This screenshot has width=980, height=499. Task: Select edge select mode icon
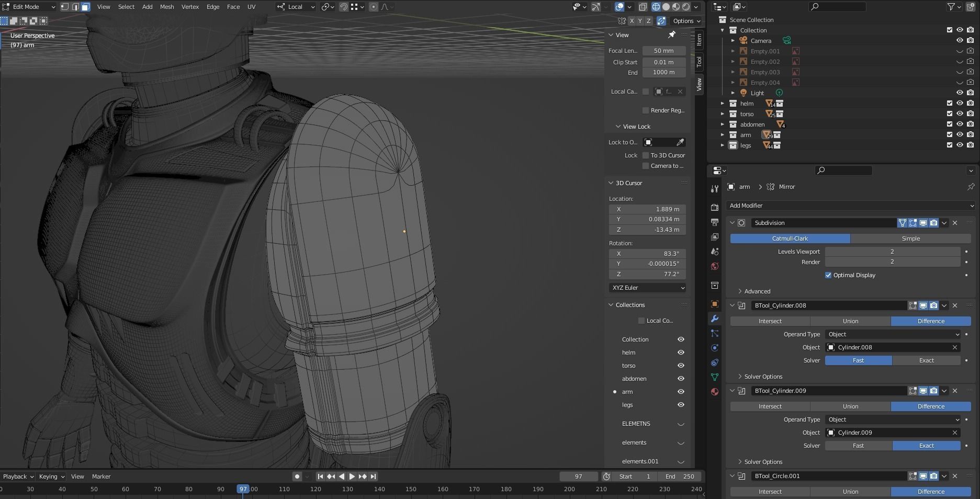click(75, 7)
